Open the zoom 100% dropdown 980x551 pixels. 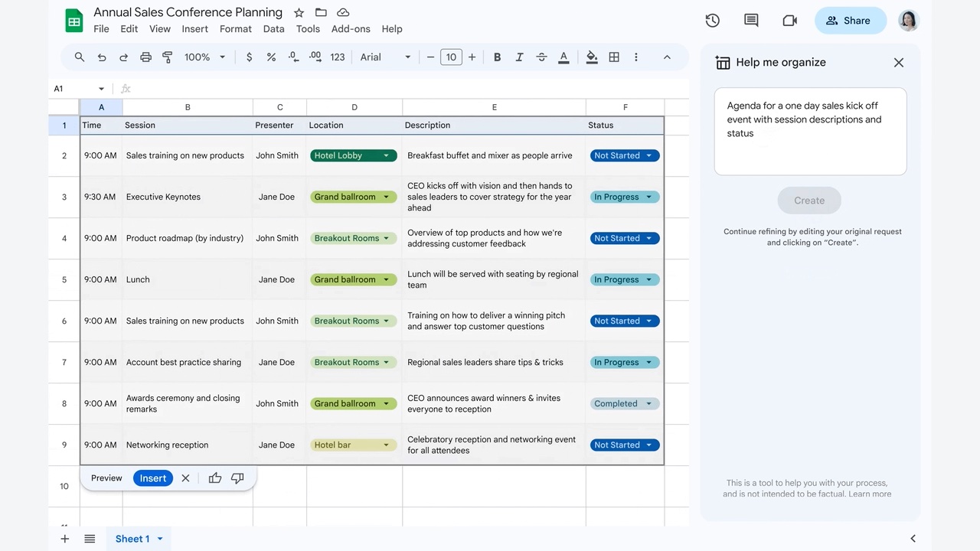pos(204,57)
